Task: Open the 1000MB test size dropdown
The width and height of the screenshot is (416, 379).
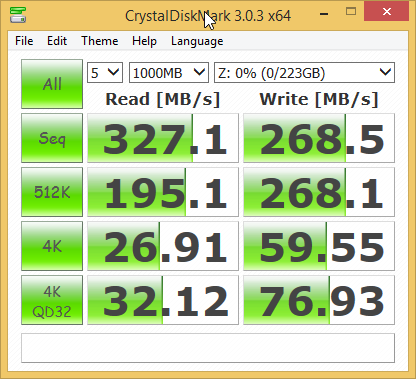Action: pyautogui.click(x=169, y=72)
